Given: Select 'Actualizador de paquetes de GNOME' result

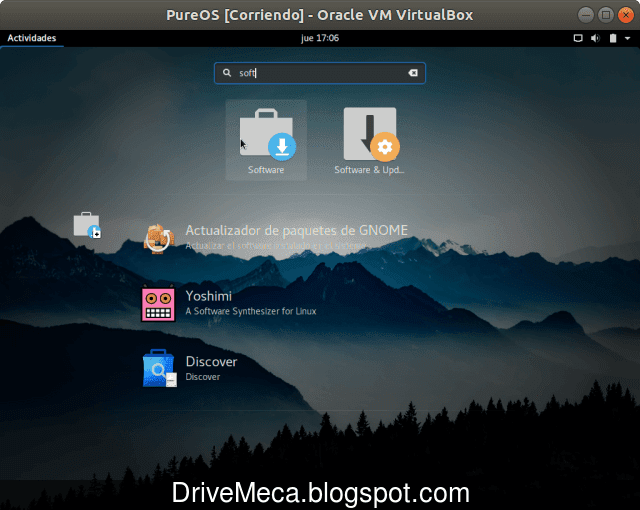Looking at the screenshot, I should click(x=297, y=231).
